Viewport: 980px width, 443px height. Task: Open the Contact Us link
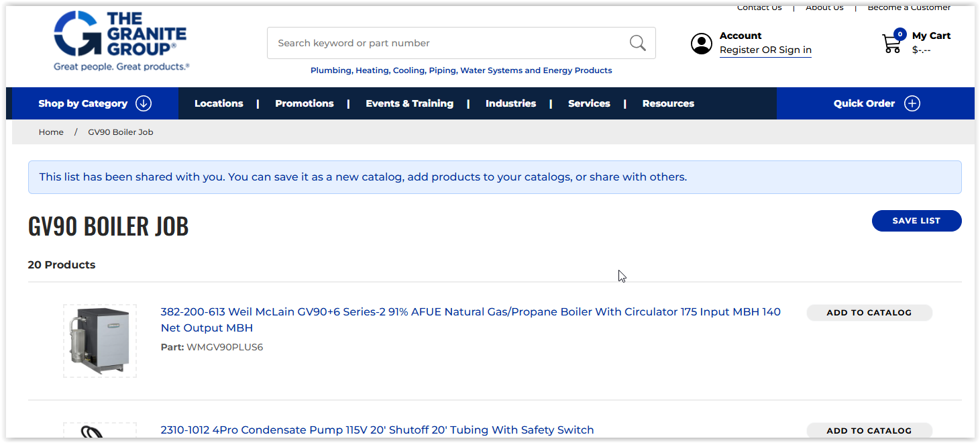coord(759,8)
